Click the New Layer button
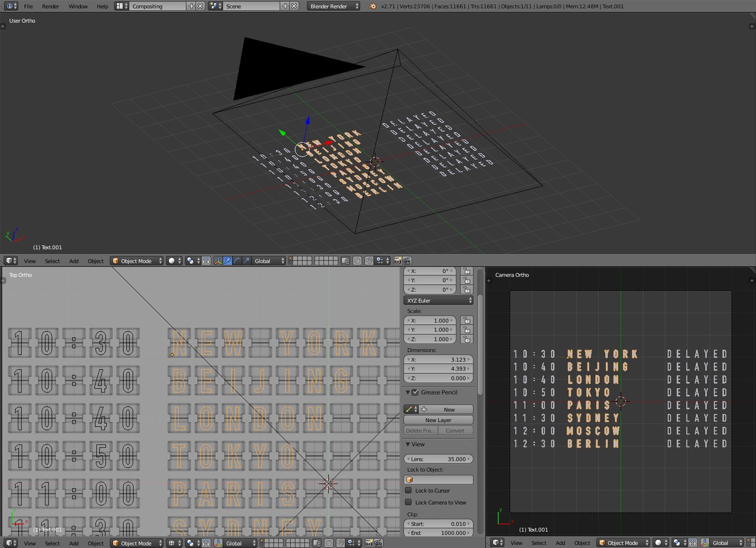The width and height of the screenshot is (756, 548). coord(438,420)
